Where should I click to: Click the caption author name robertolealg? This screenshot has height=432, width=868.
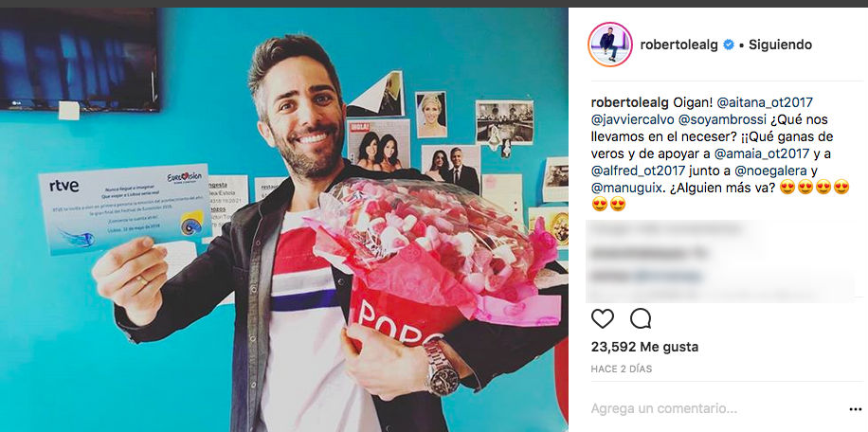tap(629, 102)
